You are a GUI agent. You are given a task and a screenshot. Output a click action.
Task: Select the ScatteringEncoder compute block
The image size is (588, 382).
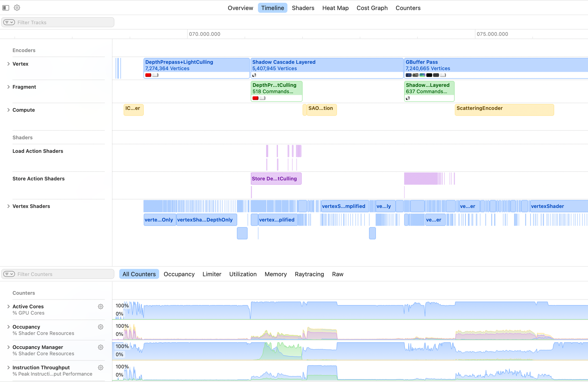(504, 110)
